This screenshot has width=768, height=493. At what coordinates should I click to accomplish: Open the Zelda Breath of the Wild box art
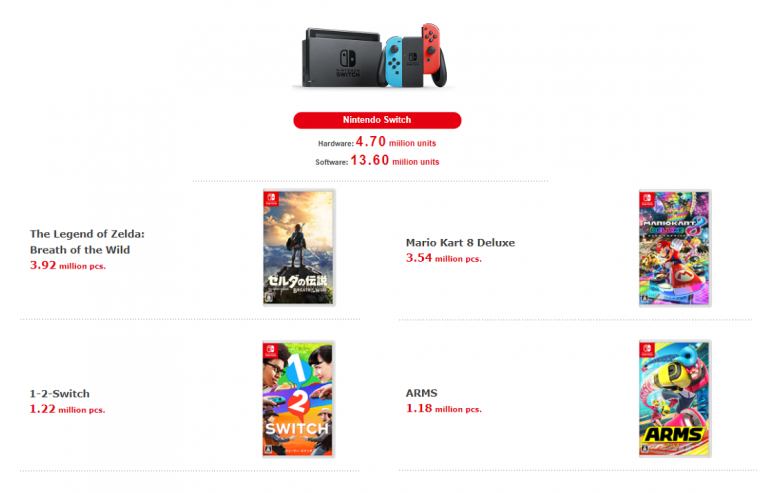tap(299, 248)
